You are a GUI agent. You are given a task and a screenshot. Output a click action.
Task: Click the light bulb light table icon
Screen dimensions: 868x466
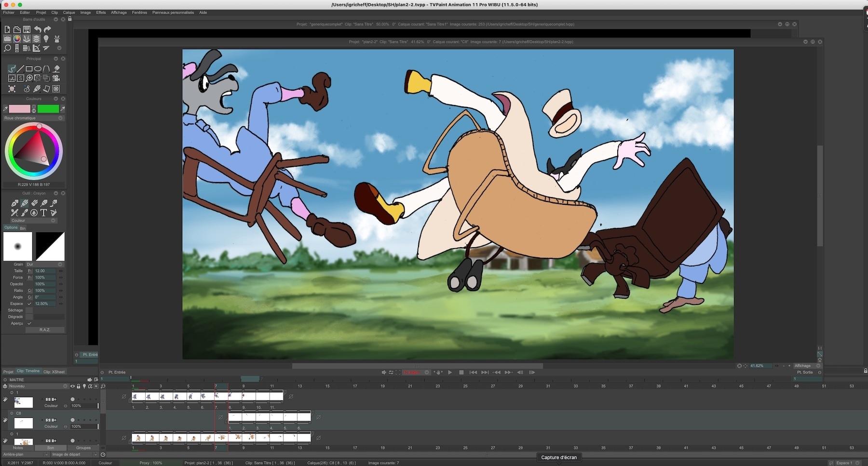point(46,39)
